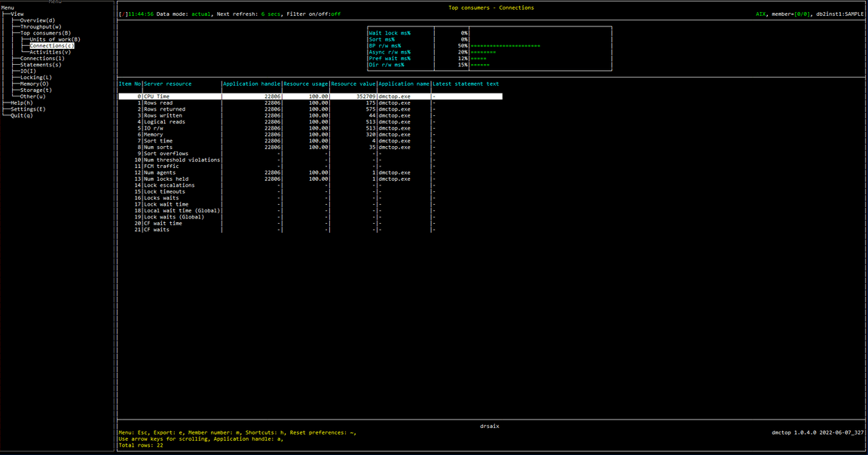Open Locking(L) view
The width and height of the screenshot is (868, 455).
tap(36, 78)
